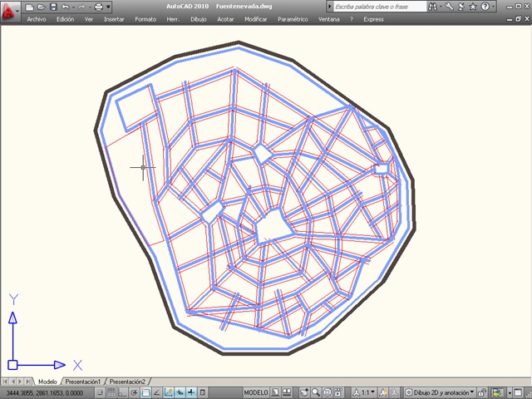The height and width of the screenshot is (399, 532).
Task: Toggle the Grid display status button
Action: (111, 392)
